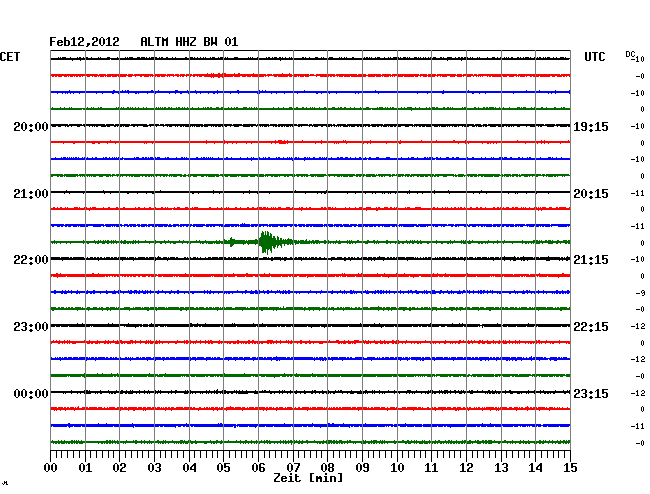Click the x-axis tick label "01"
Image resolution: width=650 pixels, height=494 pixels.
85,468
